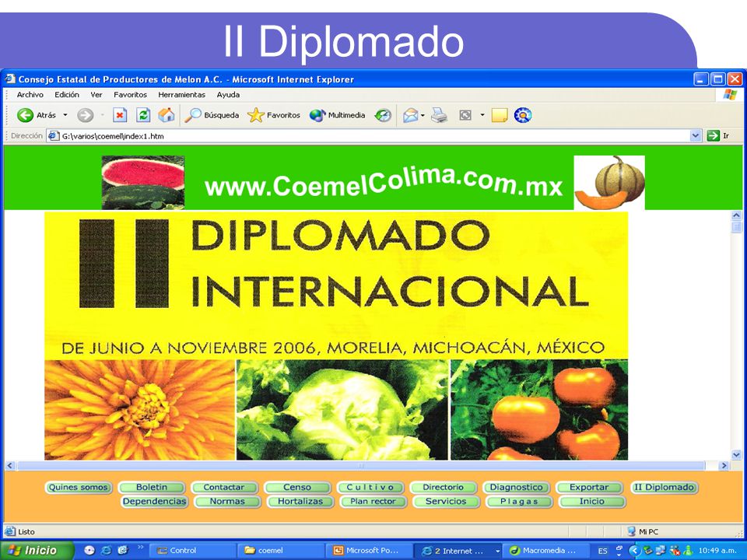Open the Censo button
This screenshot has width=747, height=560.
click(297, 487)
